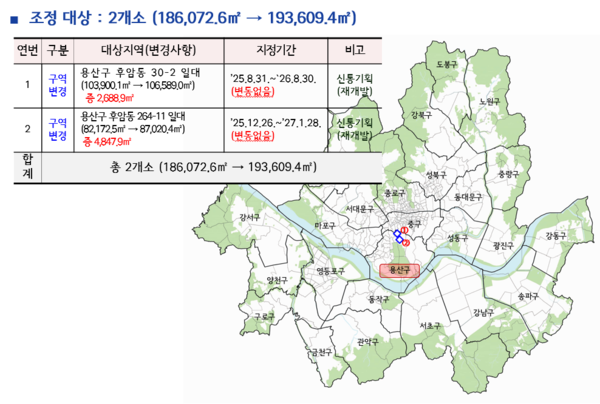Click the red ② marker on the map

[x=406, y=243]
